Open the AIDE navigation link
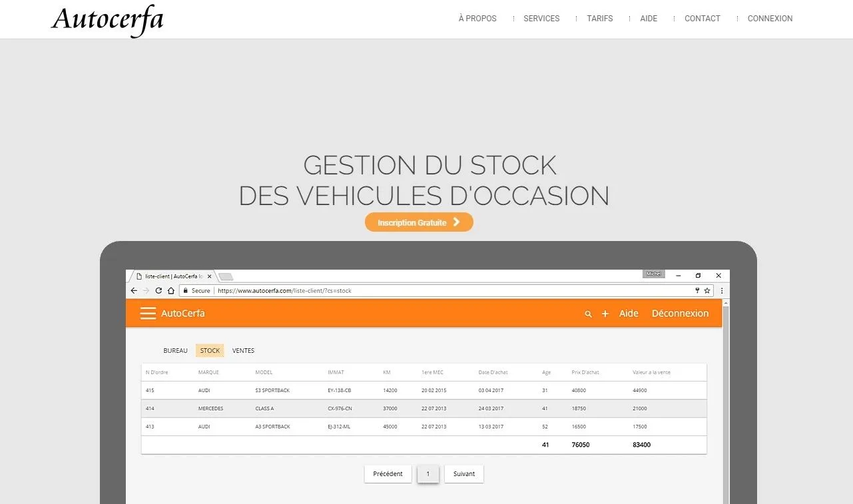The image size is (853, 504). [649, 19]
